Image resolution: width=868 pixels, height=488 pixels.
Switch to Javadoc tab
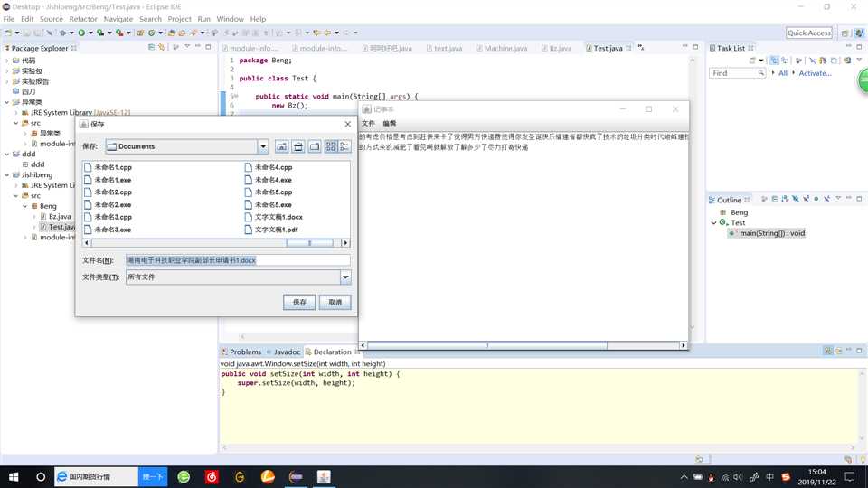[x=283, y=352]
